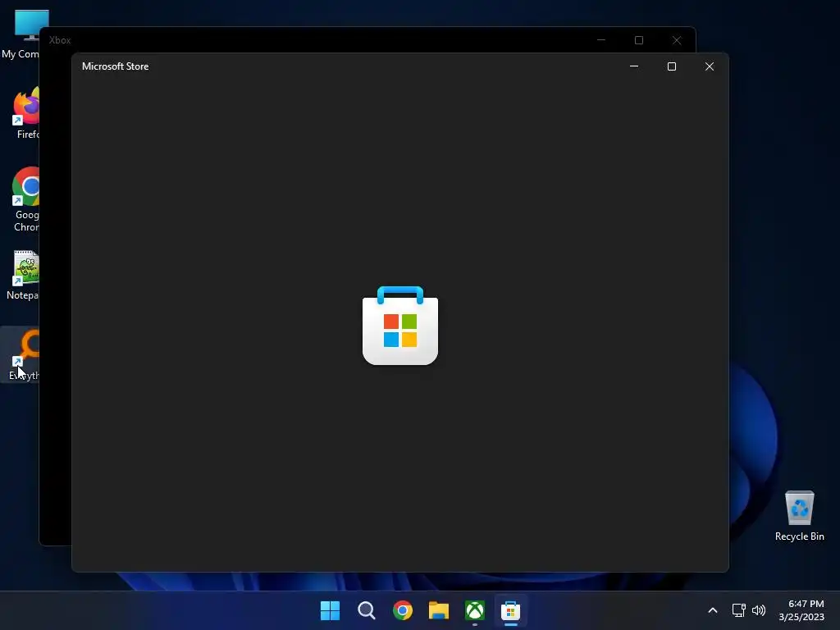Open network status tray icon
This screenshot has height=630, width=840.
[739, 610]
